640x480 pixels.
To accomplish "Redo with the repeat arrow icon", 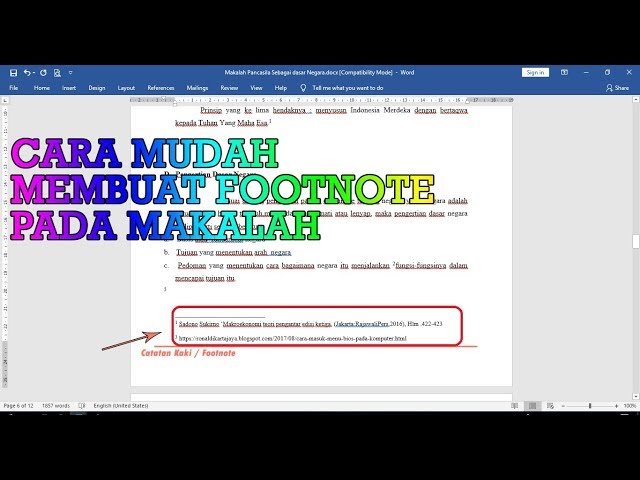I will pyautogui.click(x=43, y=73).
